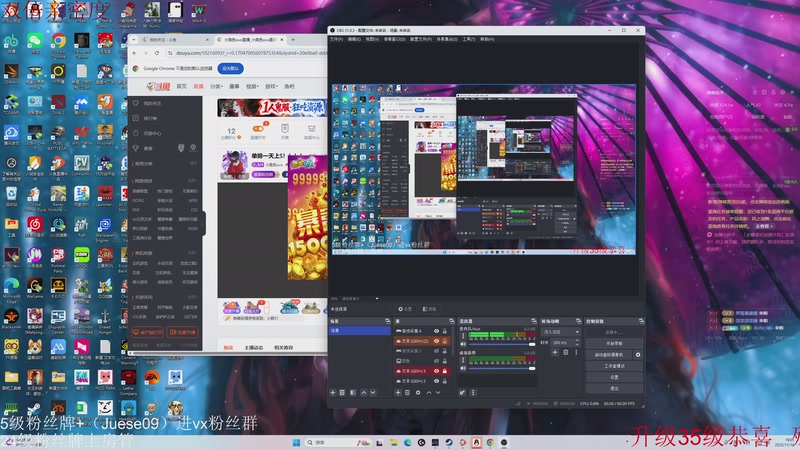Open 编辑(E) menu in OBS
The width and height of the screenshot is (800, 450).
coord(354,39)
